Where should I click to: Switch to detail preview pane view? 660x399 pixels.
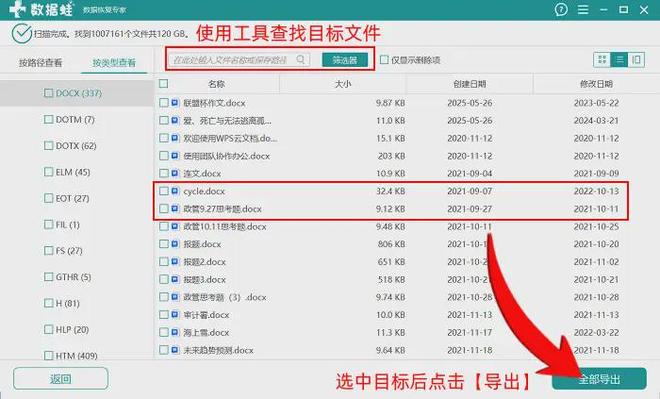point(636,60)
